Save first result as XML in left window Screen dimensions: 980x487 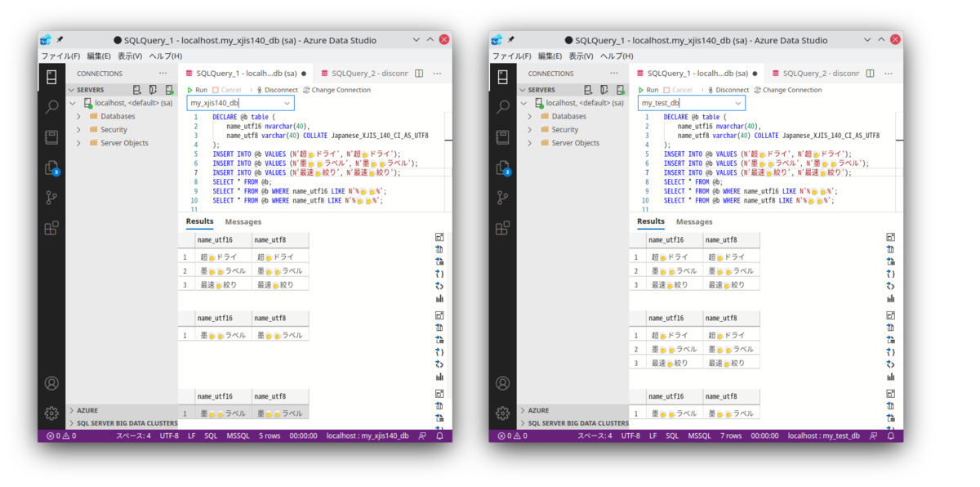tap(439, 286)
